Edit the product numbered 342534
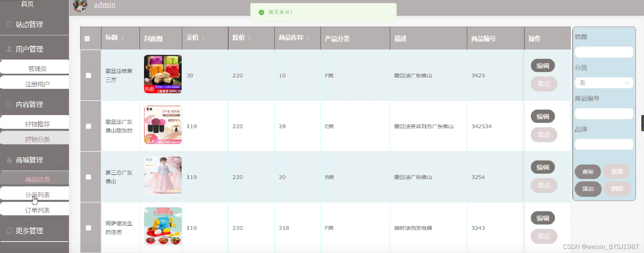Viewport: 644px width, 253px height. (543, 116)
